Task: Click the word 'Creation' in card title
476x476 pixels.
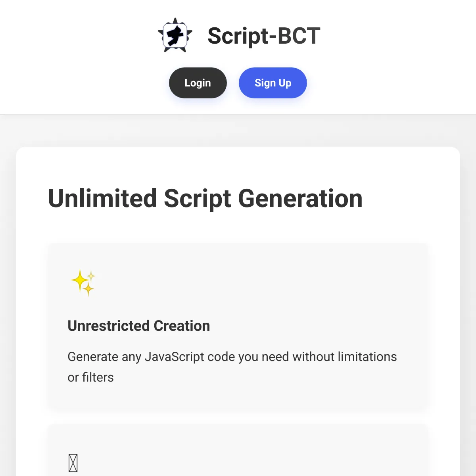Action: pyautogui.click(x=182, y=326)
